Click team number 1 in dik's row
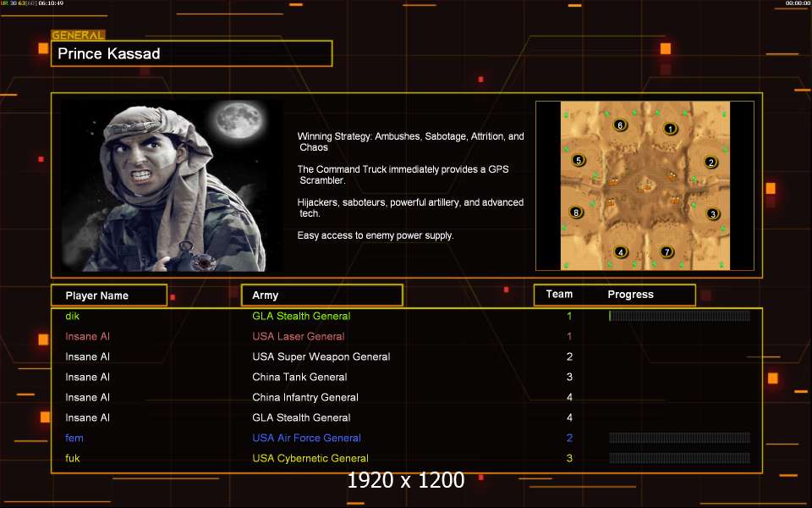This screenshot has width=812, height=508. coord(569,316)
